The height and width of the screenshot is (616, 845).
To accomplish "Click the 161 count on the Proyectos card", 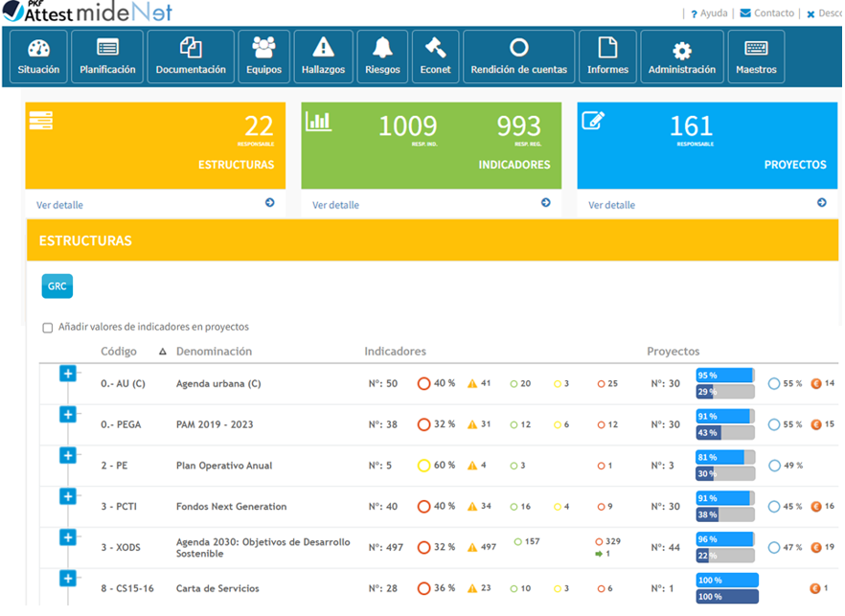I will (691, 126).
